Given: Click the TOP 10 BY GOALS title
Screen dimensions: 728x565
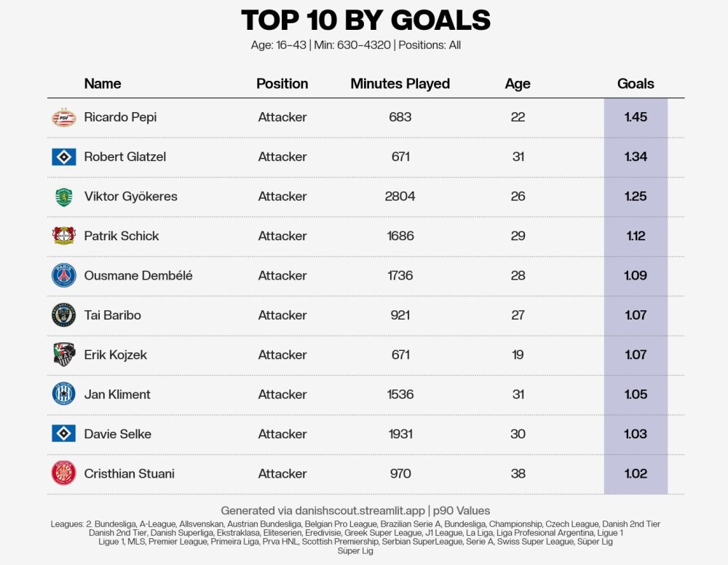Looking at the screenshot, I should click(366, 20).
